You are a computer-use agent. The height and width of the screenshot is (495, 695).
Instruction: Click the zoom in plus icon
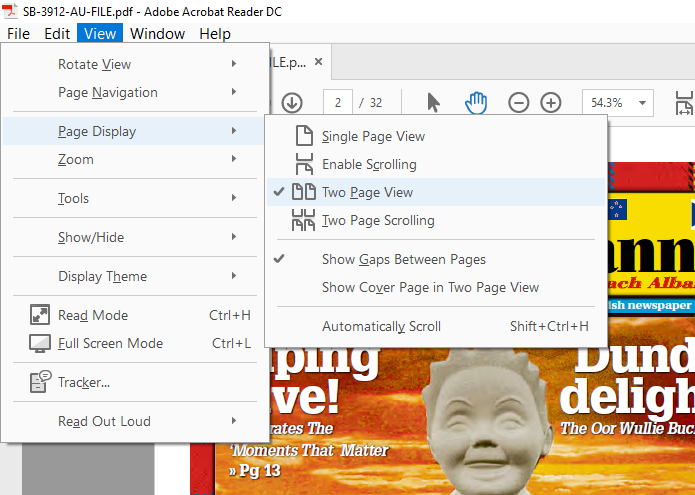click(551, 102)
